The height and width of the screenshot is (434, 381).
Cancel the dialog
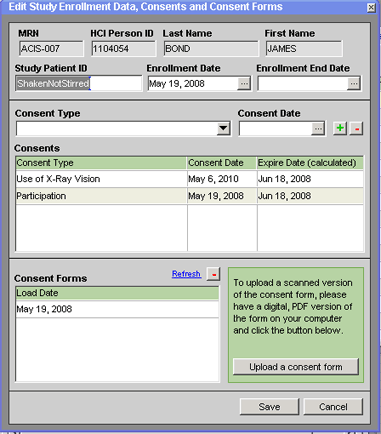[x=333, y=407]
